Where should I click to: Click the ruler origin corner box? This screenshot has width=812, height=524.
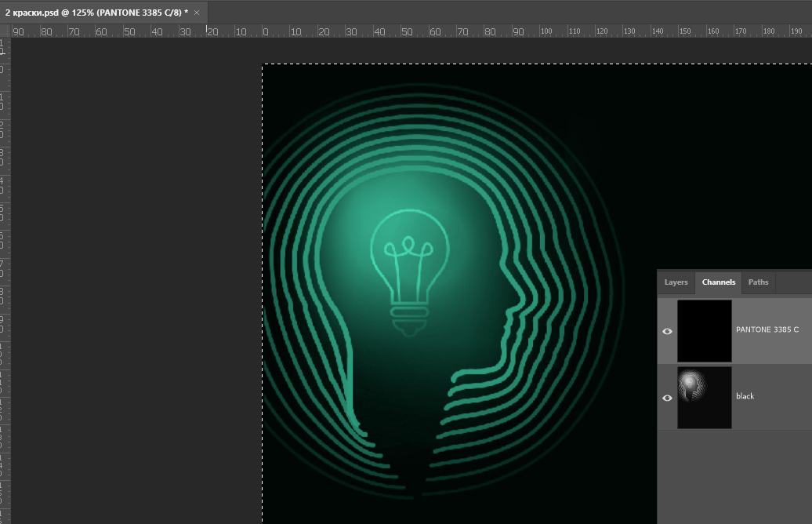pyautogui.click(x=5, y=30)
